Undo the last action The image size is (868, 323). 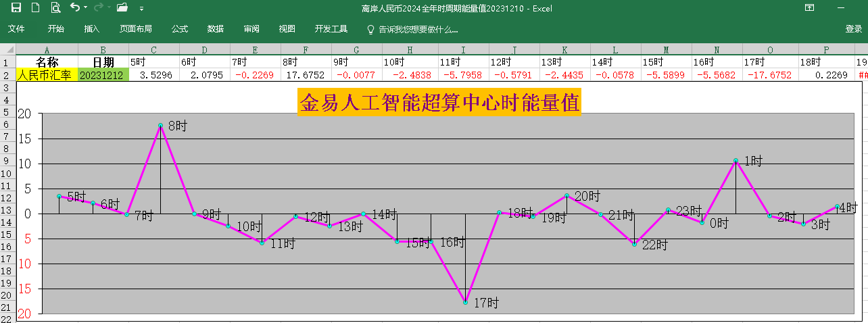(x=74, y=8)
